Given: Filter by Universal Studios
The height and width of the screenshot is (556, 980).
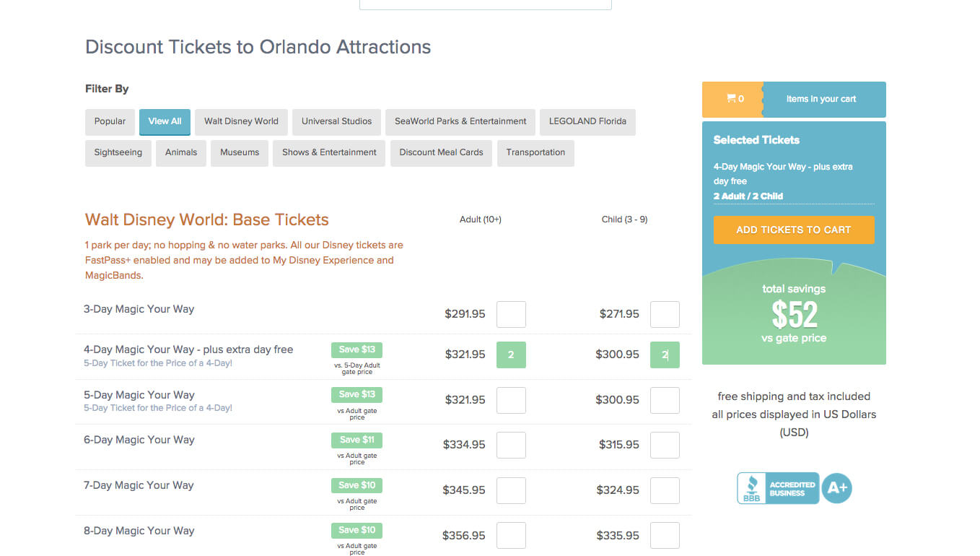Looking at the screenshot, I should click(x=336, y=121).
